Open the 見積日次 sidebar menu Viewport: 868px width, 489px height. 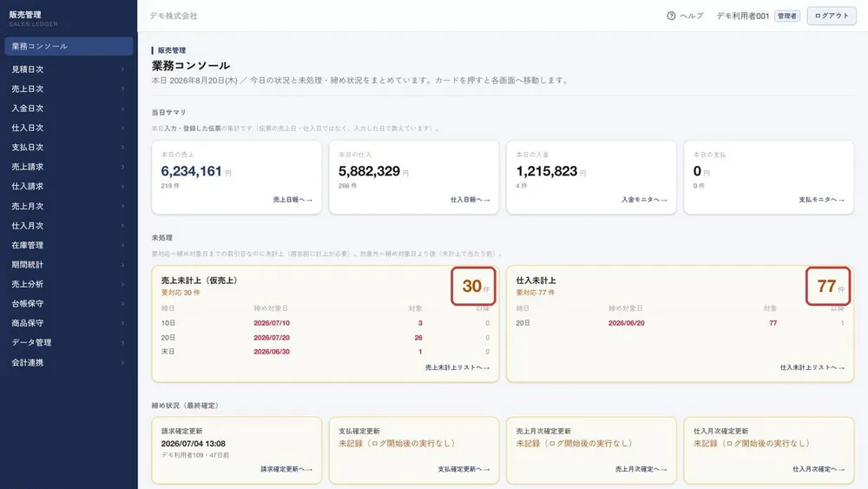coord(69,69)
